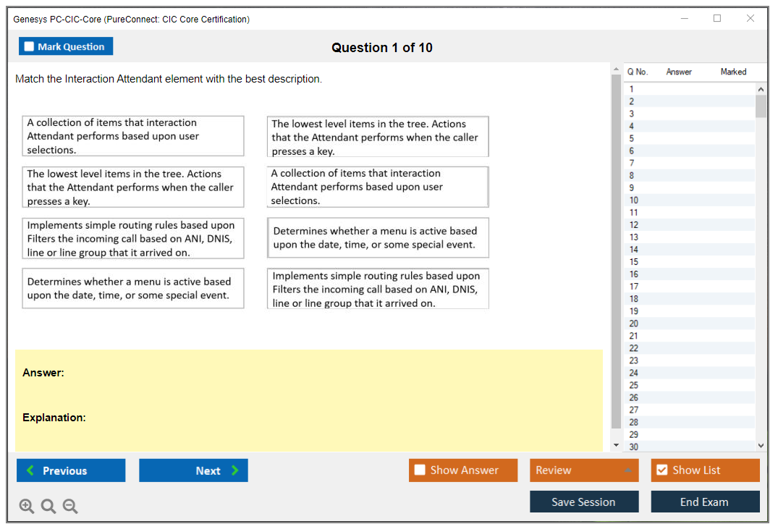This screenshot has height=532, width=778.
Task: Select the left 'Determines whether a menu is active' box
Action: 133,288
